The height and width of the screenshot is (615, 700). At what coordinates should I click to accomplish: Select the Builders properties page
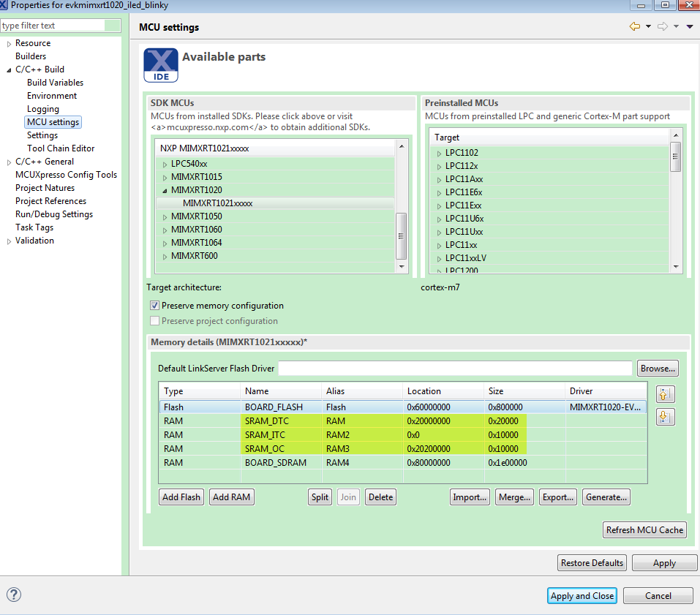pos(31,56)
